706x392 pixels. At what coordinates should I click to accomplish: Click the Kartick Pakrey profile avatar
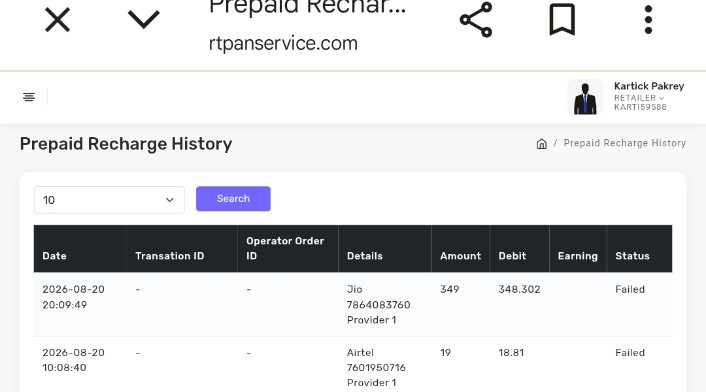pos(585,97)
